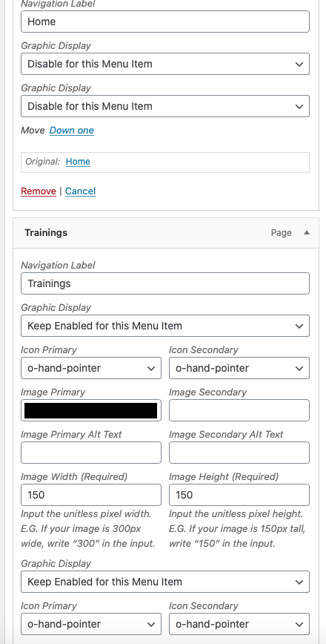The width and height of the screenshot is (326, 644).
Task: Click the Image Width field showing 150
Action: click(x=91, y=495)
